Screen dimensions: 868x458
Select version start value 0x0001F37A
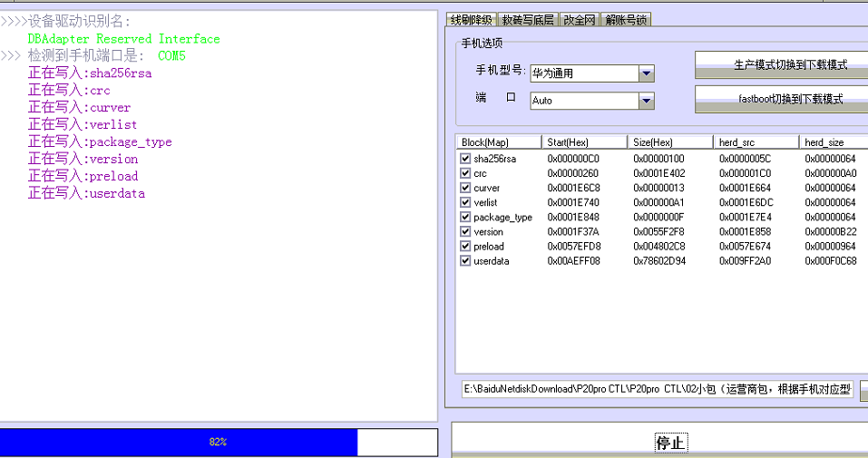click(x=573, y=231)
